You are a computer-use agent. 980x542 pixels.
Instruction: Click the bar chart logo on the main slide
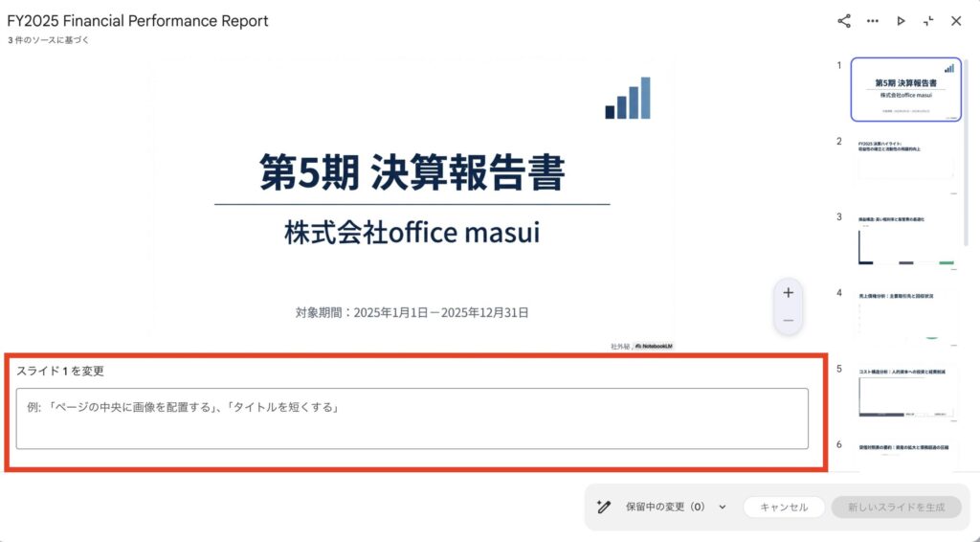coord(628,98)
